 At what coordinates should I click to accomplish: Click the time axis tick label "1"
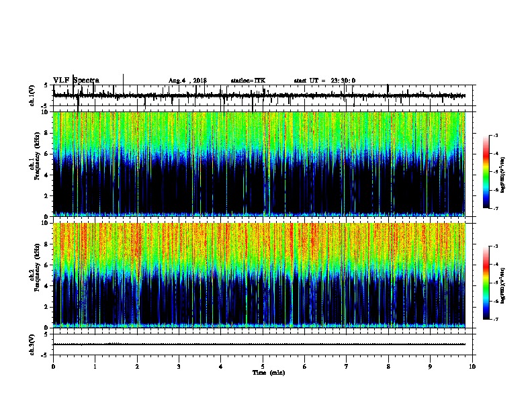coord(95,367)
